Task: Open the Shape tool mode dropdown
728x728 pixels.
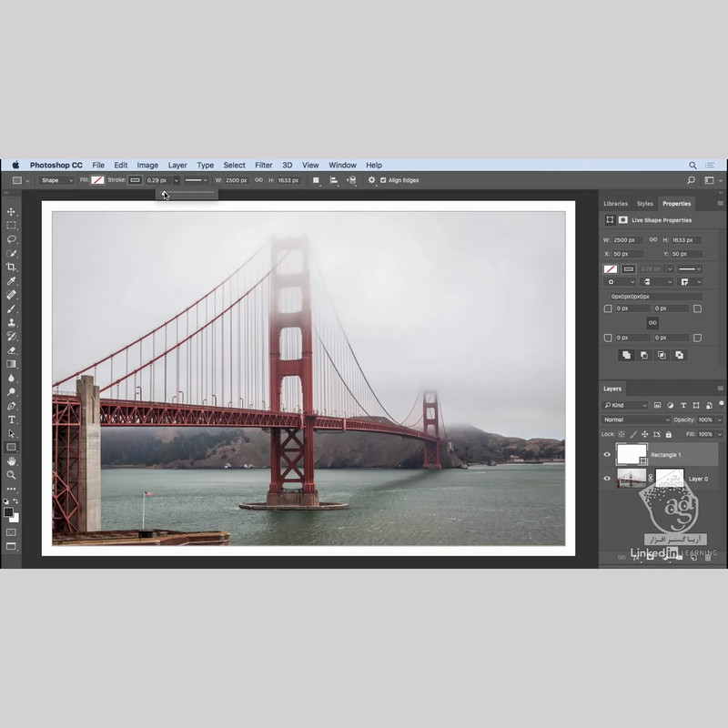Action: coord(56,180)
